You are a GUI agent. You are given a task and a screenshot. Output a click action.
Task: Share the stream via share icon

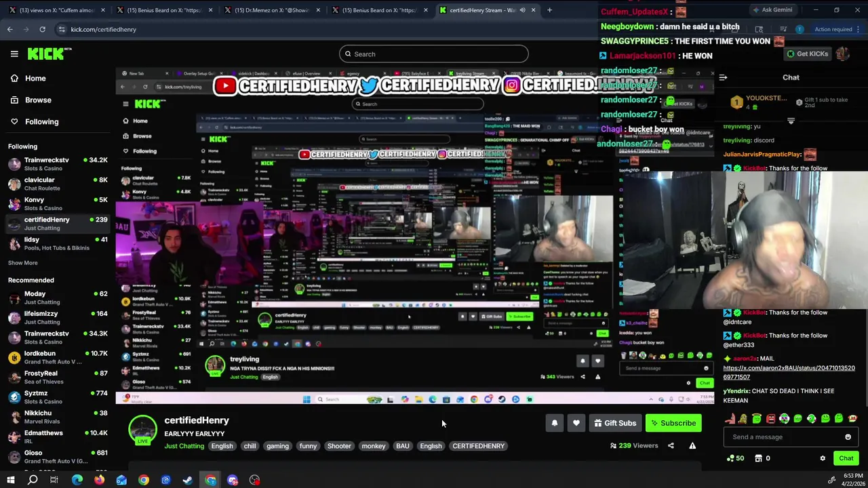pos(671,446)
